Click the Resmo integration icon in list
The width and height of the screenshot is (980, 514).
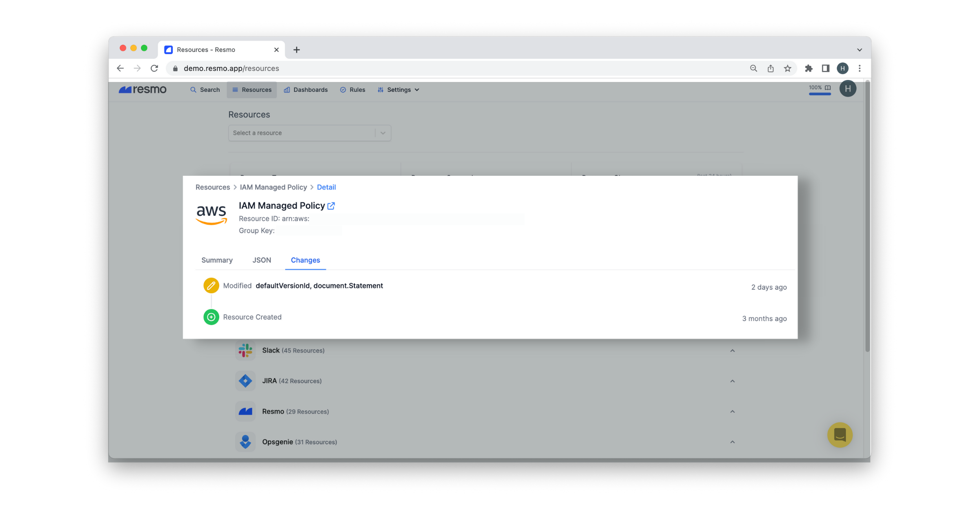(245, 412)
